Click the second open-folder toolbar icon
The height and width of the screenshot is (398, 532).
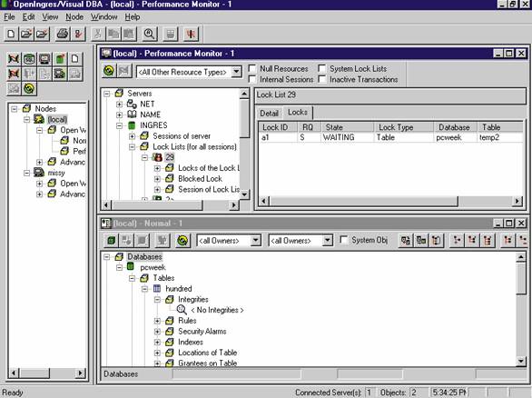point(42,34)
